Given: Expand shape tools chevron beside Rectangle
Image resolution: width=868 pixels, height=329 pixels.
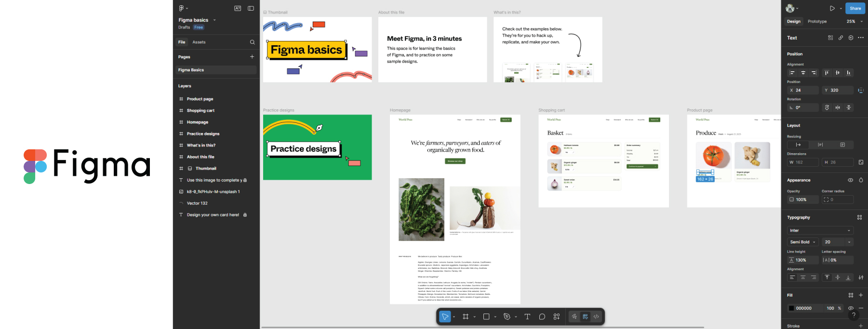Looking at the screenshot, I should tap(495, 317).
